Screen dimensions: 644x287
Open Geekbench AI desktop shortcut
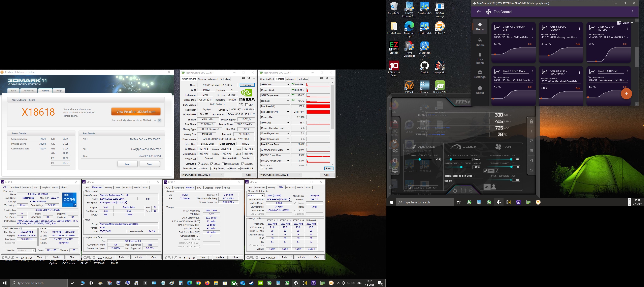pos(424,49)
